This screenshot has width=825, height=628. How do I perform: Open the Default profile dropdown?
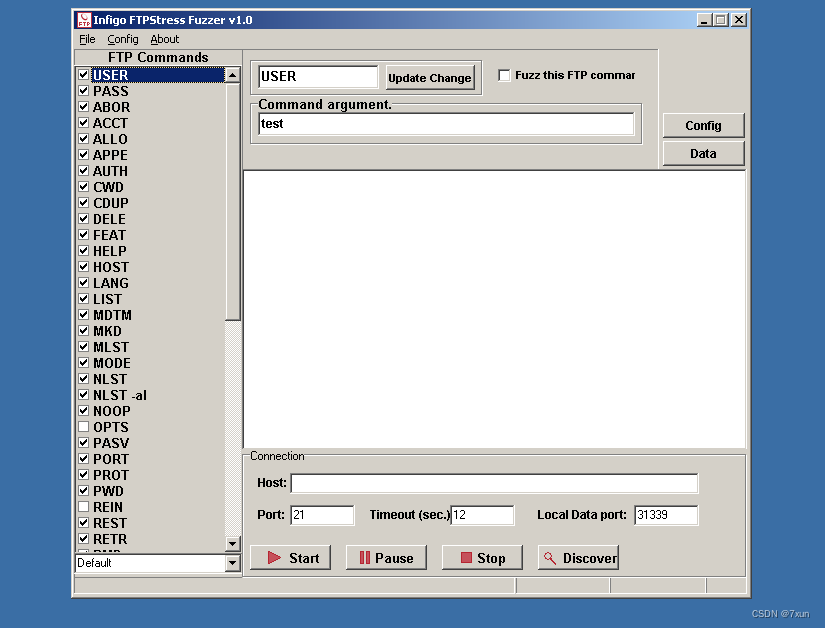click(x=231, y=563)
